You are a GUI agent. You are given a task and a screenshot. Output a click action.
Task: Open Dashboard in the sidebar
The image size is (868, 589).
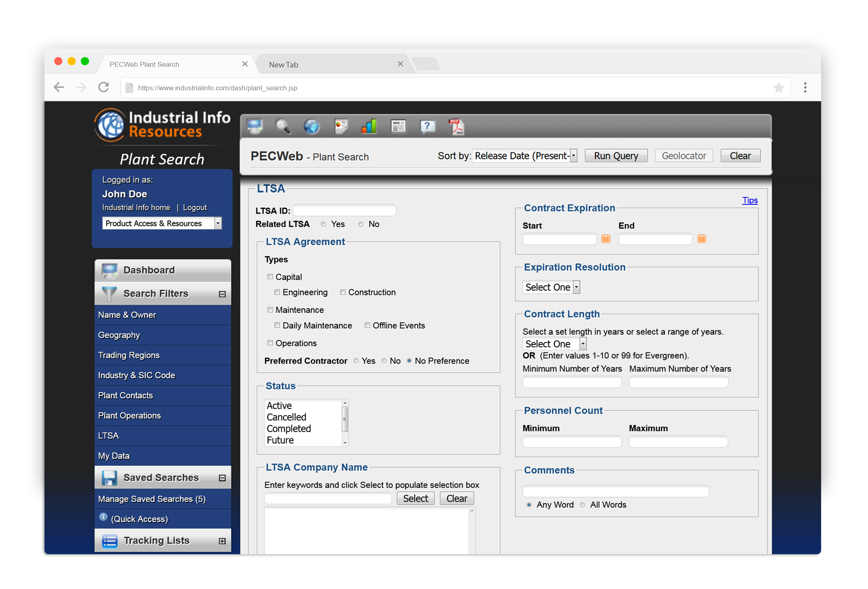pos(163,270)
